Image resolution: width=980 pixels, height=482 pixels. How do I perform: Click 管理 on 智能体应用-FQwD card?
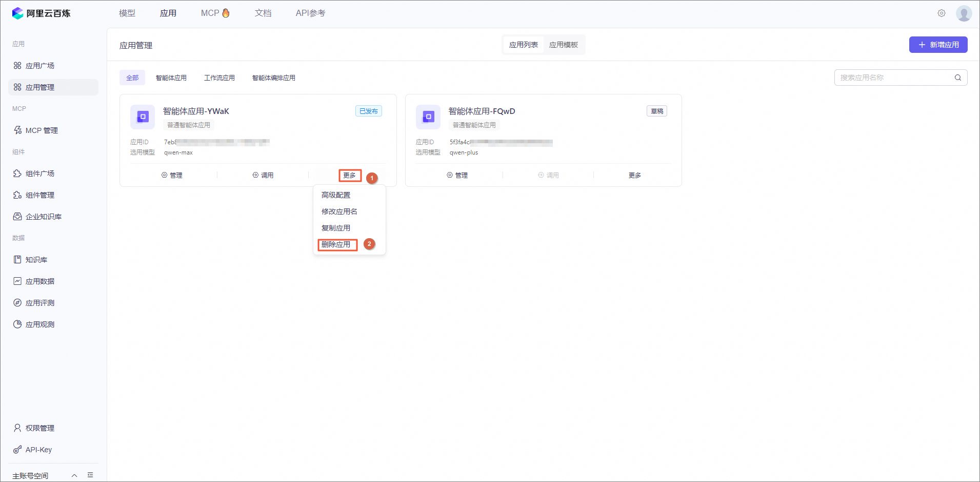click(457, 176)
